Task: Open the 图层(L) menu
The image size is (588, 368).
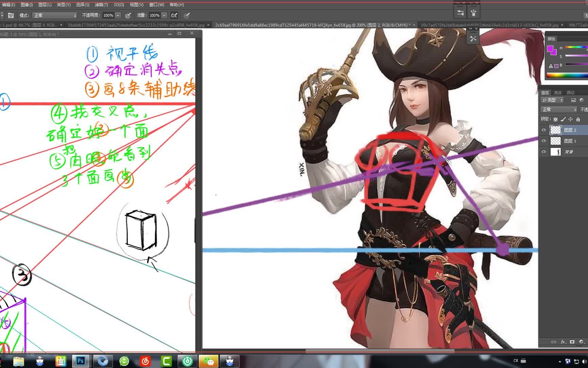Action: pos(45,5)
